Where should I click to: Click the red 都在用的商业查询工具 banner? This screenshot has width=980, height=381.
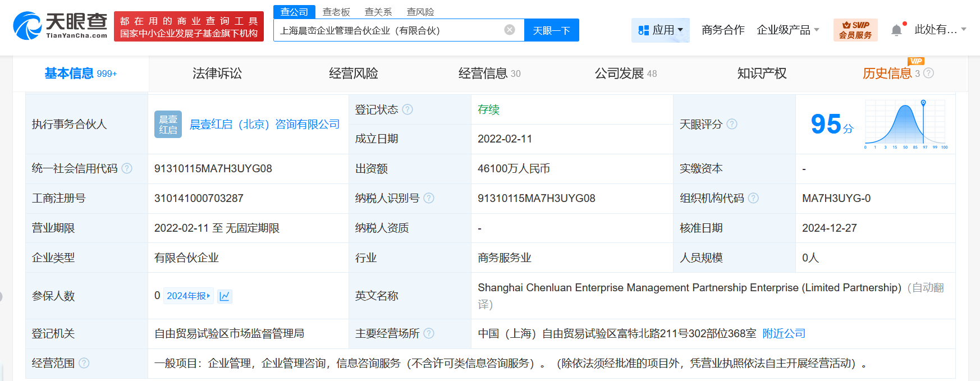pyautogui.click(x=189, y=26)
